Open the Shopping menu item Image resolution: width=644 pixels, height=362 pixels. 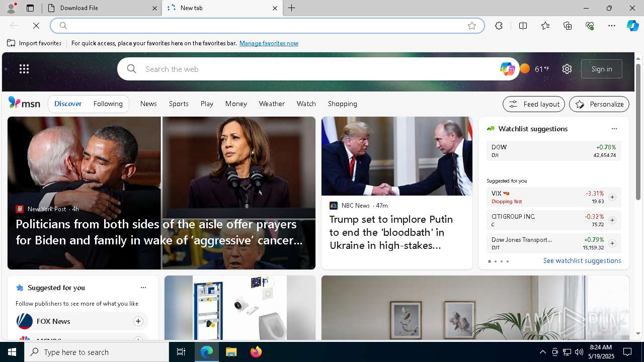point(343,104)
